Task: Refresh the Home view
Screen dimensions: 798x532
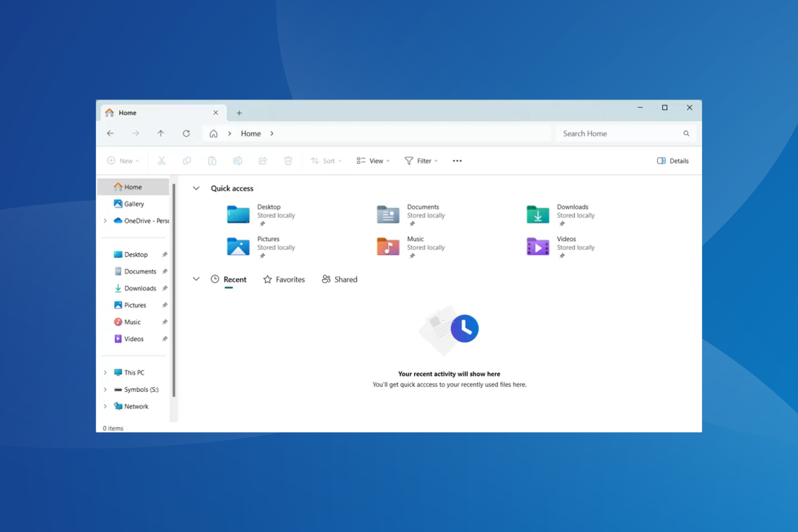Action: click(186, 133)
